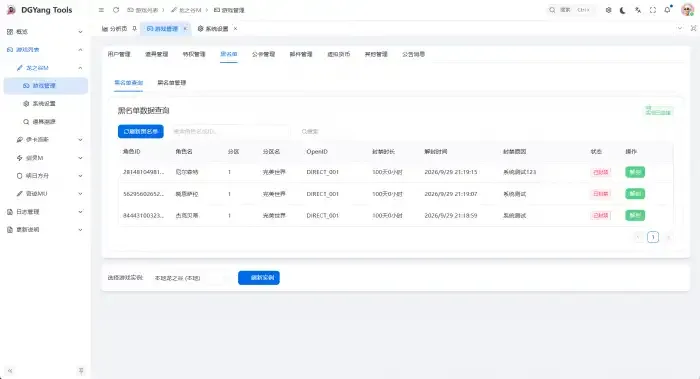Screen dimensions: 700x379
Task: Open the sidebar entry with magnifier icon
Action: click(45, 121)
